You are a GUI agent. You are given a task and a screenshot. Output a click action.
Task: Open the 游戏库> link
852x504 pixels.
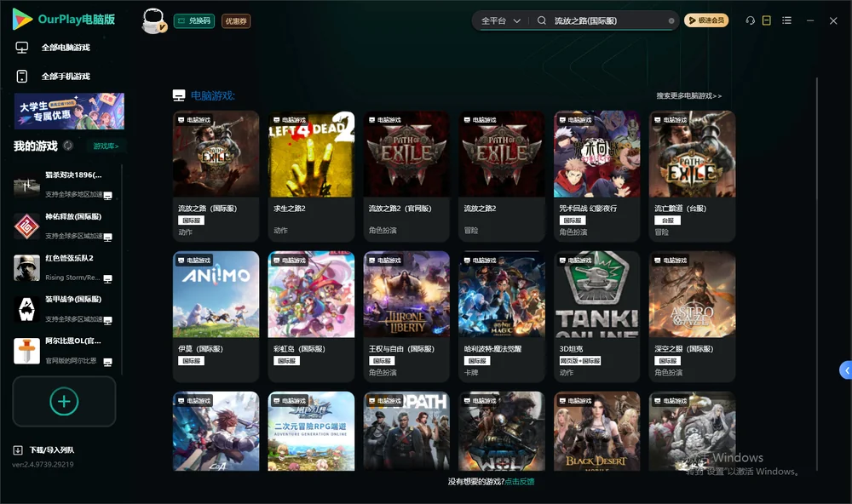coord(106,146)
